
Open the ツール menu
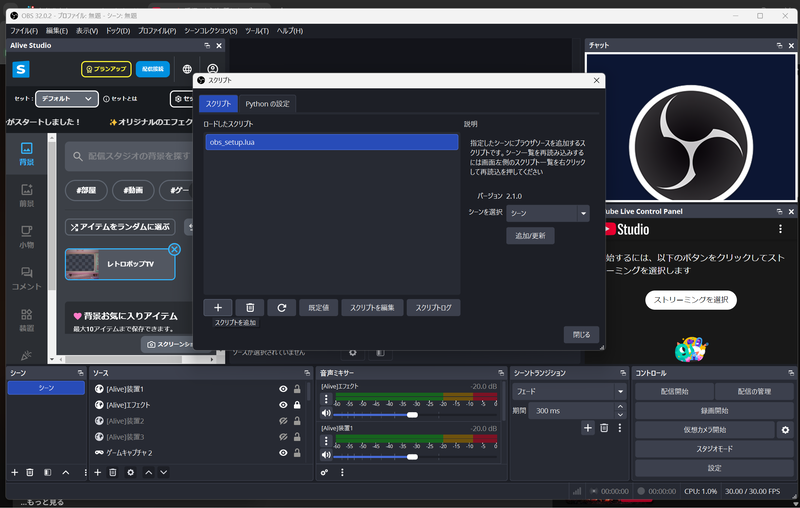[257, 31]
